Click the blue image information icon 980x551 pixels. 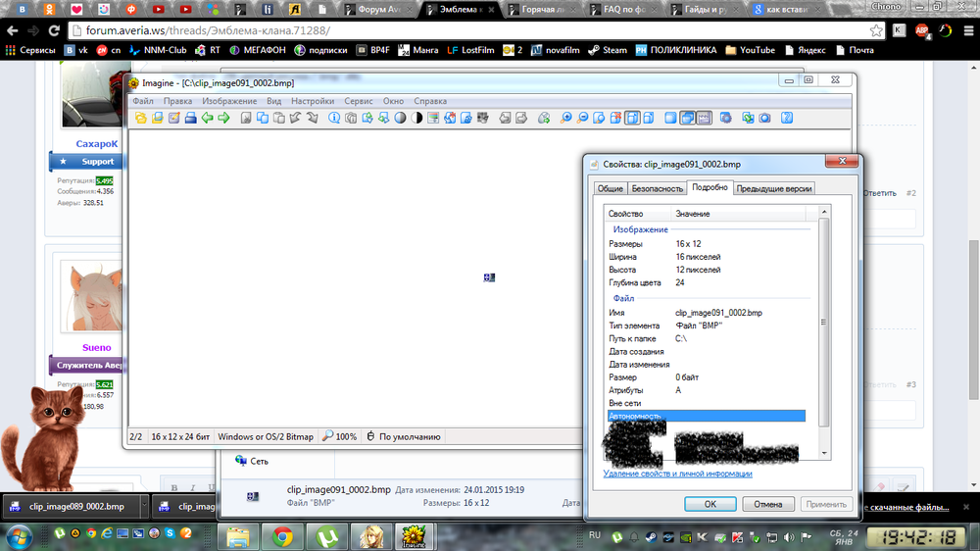(334, 118)
